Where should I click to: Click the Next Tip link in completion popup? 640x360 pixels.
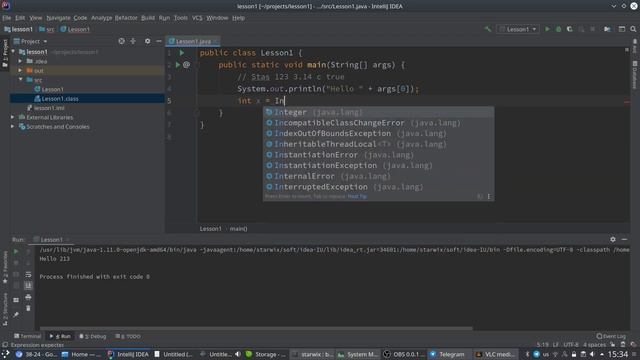pyautogui.click(x=357, y=197)
